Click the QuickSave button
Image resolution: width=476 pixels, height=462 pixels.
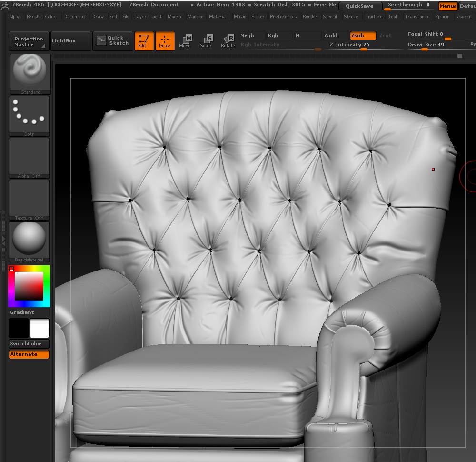coord(359,6)
